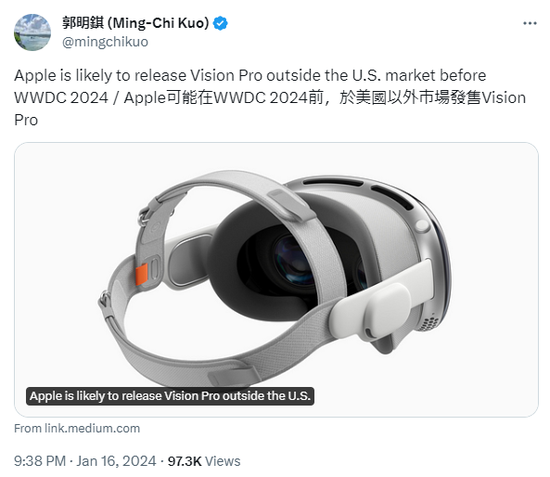Click the Digital Crown knob on the headset
550x477 pixels.
(422, 225)
